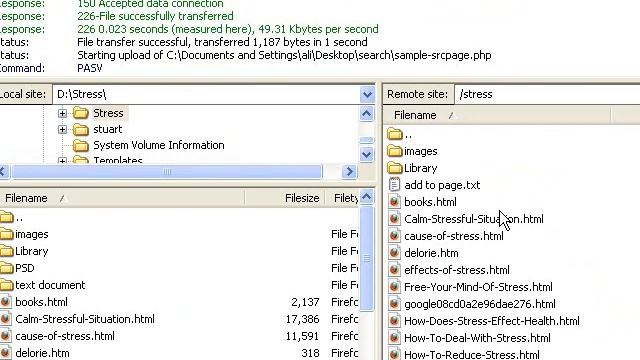
Task: Select remote file name How-Does-Stress-Effect-Health.html
Action: point(492,321)
